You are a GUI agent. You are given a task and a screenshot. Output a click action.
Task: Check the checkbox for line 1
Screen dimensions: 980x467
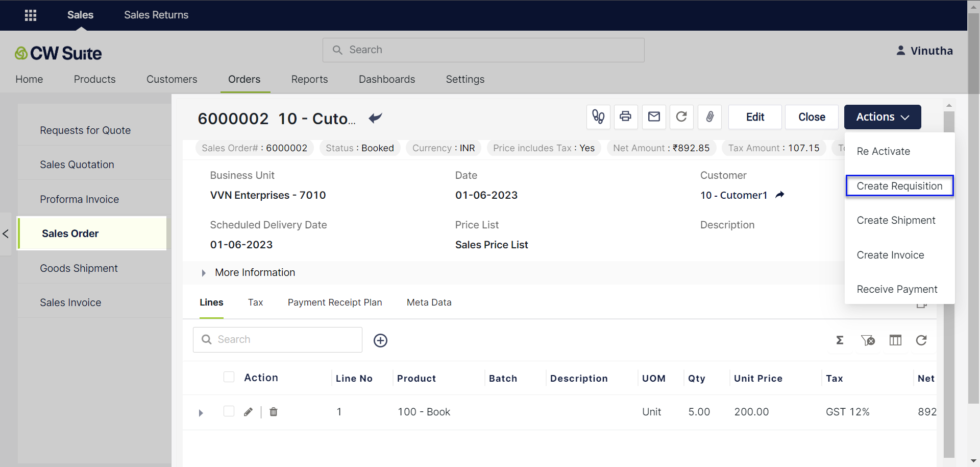(229, 411)
